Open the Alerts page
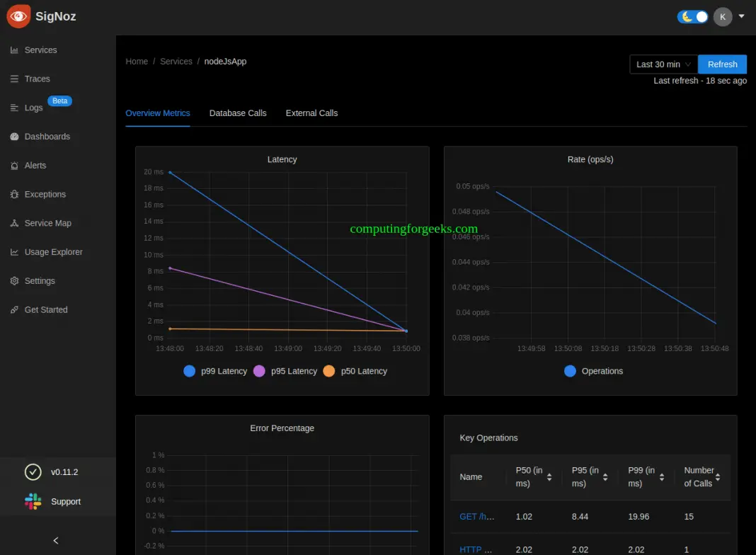The width and height of the screenshot is (756, 555). tap(35, 165)
